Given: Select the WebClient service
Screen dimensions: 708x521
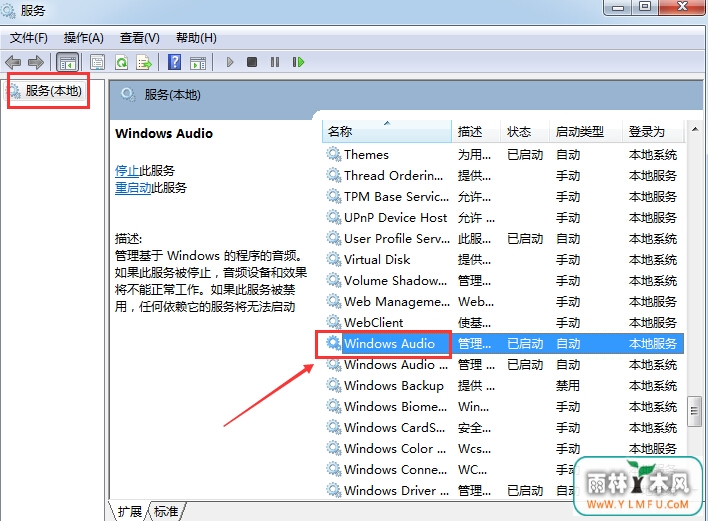Looking at the screenshot, I should (503, 323).
